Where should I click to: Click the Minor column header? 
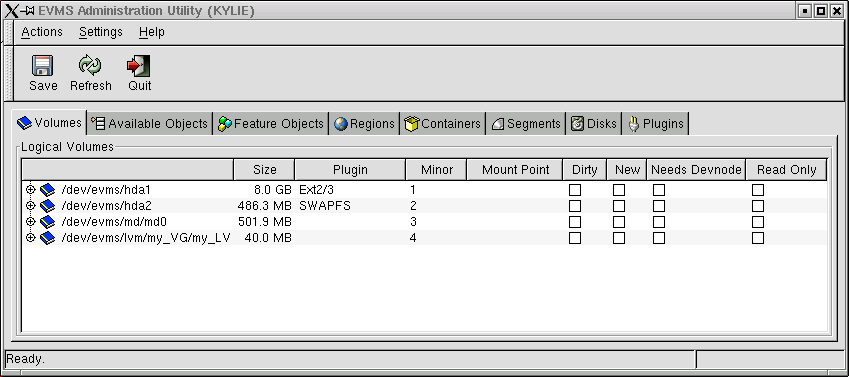436,170
